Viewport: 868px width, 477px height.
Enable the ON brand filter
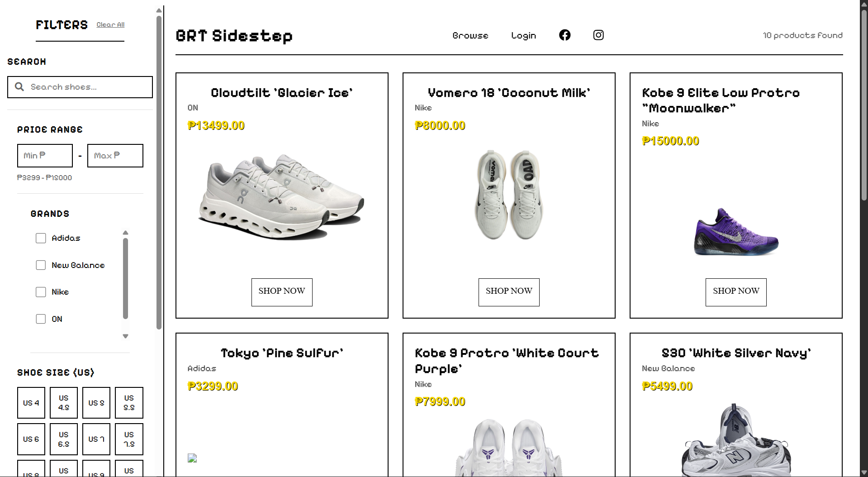pos(41,319)
